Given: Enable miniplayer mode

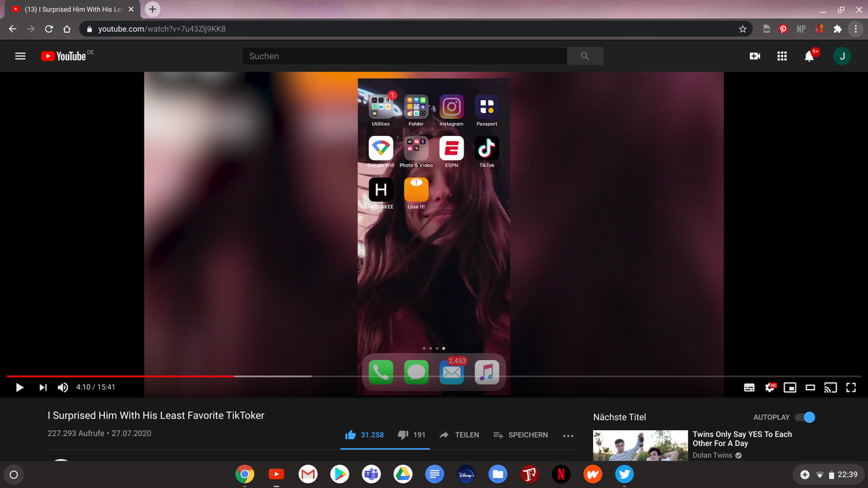Looking at the screenshot, I should pyautogui.click(x=790, y=388).
